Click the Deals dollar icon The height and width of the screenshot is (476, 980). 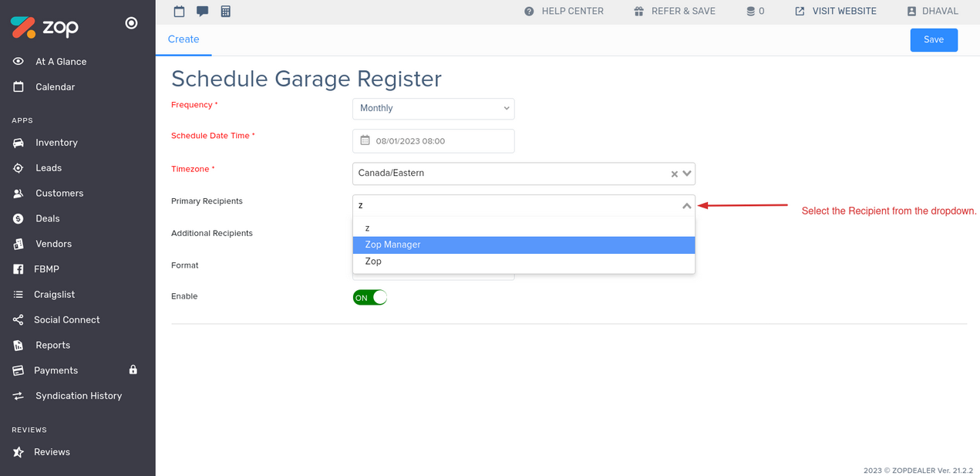[x=19, y=219]
